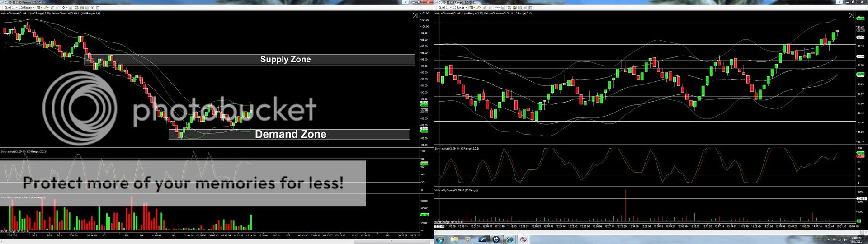Jump to latest bar arrow in right chart

click(x=851, y=15)
